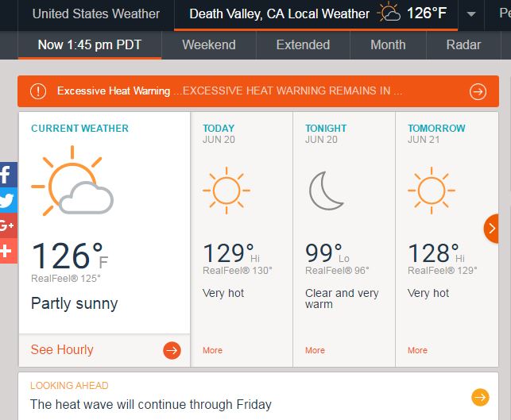Click the Looking Ahead yellow arrow
Screen dimensions: 511x420
point(480,397)
